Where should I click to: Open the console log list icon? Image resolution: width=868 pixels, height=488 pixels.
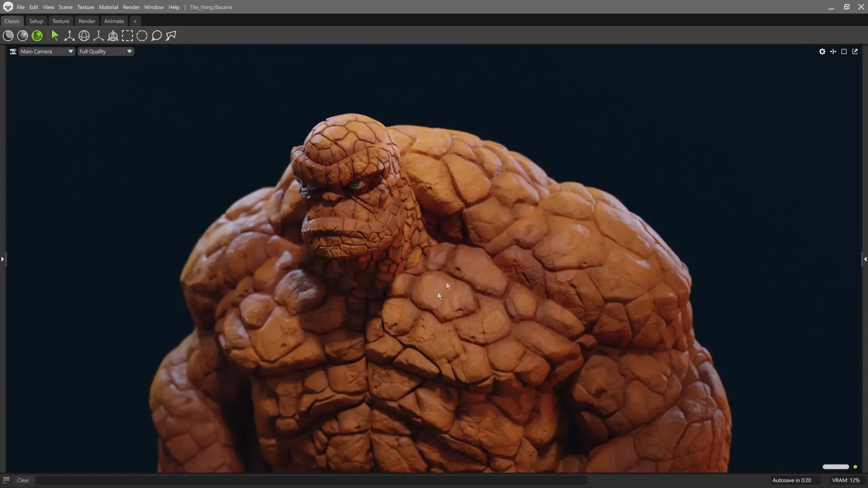tap(6, 480)
